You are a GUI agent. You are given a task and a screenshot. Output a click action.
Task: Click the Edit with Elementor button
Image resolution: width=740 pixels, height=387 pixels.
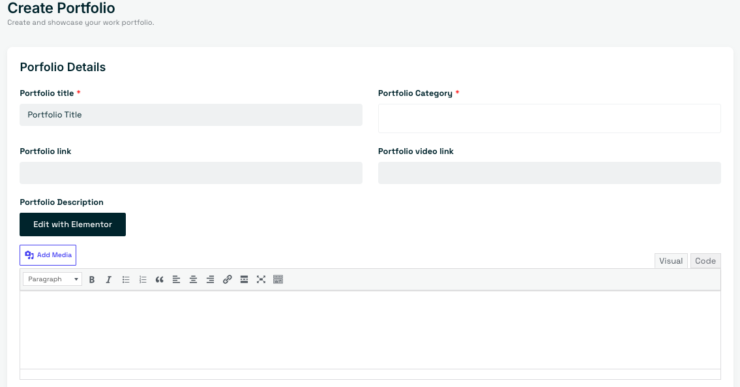73,224
